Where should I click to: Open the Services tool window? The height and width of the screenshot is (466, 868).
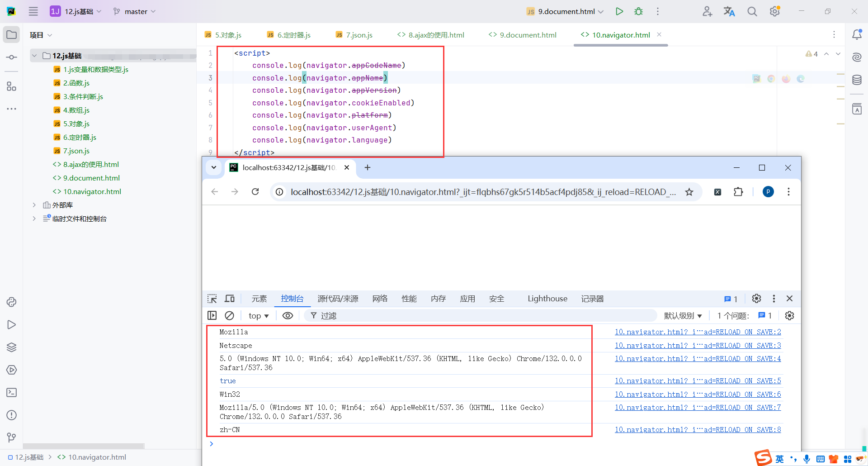11,370
